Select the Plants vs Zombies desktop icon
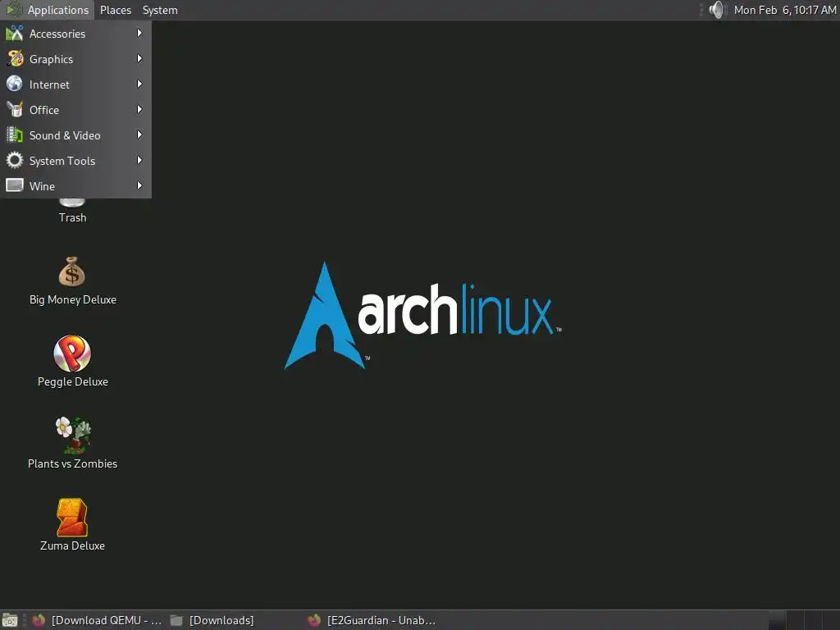 [73, 435]
